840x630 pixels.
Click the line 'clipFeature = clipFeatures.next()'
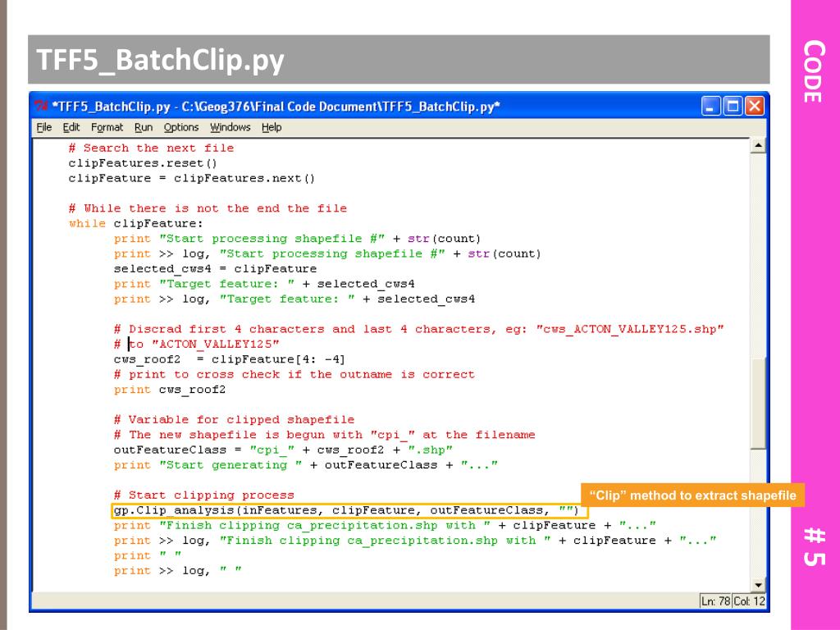pyautogui.click(x=191, y=178)
